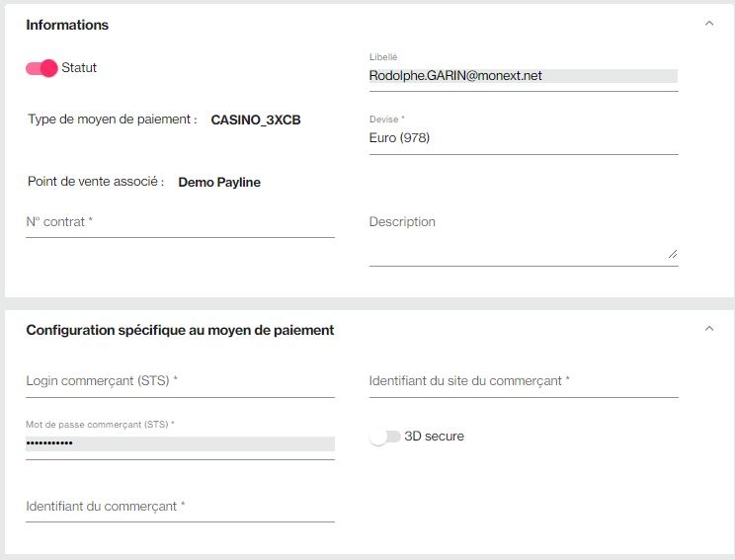Collapse the Informations section chevron

709,24
